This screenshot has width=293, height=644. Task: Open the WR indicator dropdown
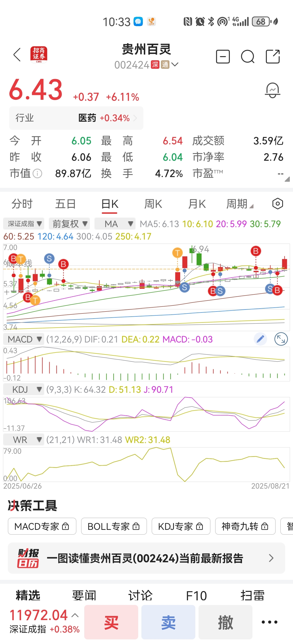tap(23, 440)
